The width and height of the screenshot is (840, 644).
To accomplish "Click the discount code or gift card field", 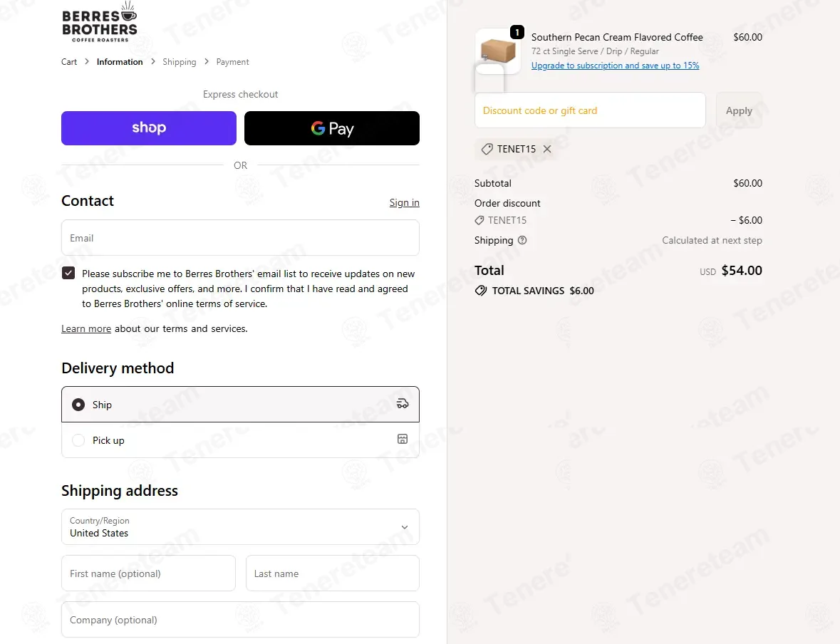I will pyautogui.click(x=590, y=110).
